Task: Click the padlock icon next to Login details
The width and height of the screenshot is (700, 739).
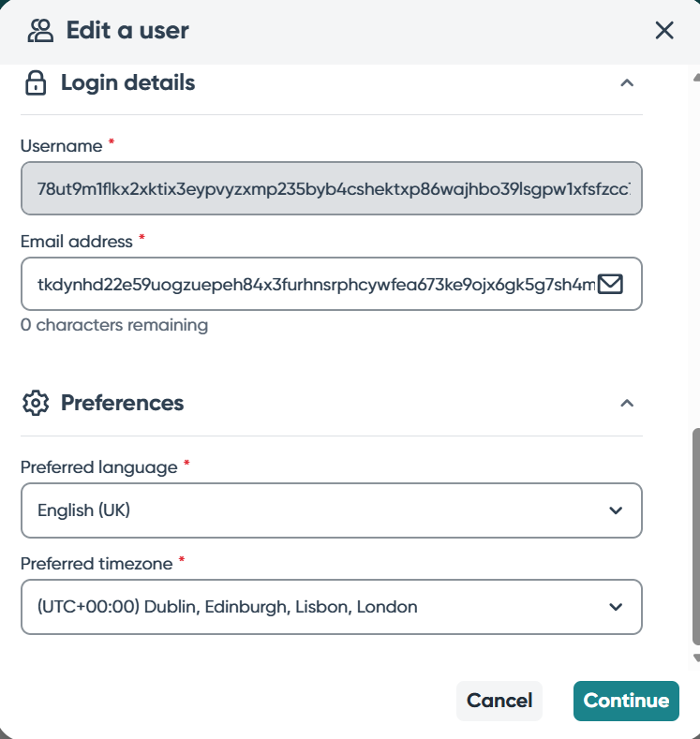Action: (36, 83)
